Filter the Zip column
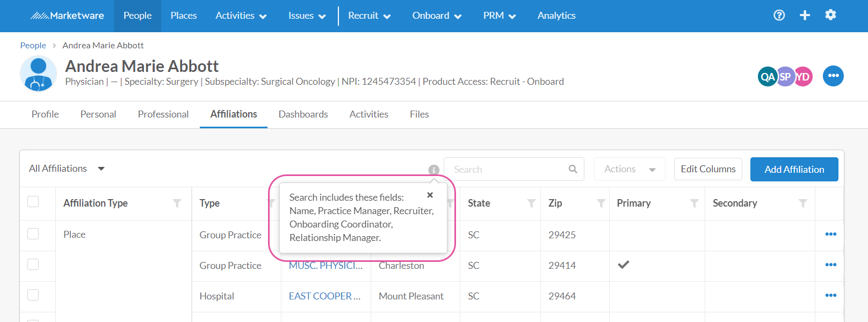868x322 pixels. tap(601, 203)
